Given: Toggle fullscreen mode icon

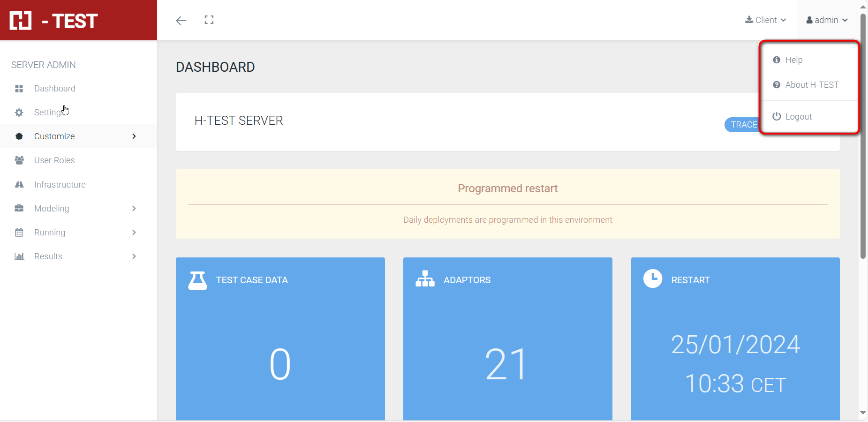Looking at the screenshot, I should 209,20.
